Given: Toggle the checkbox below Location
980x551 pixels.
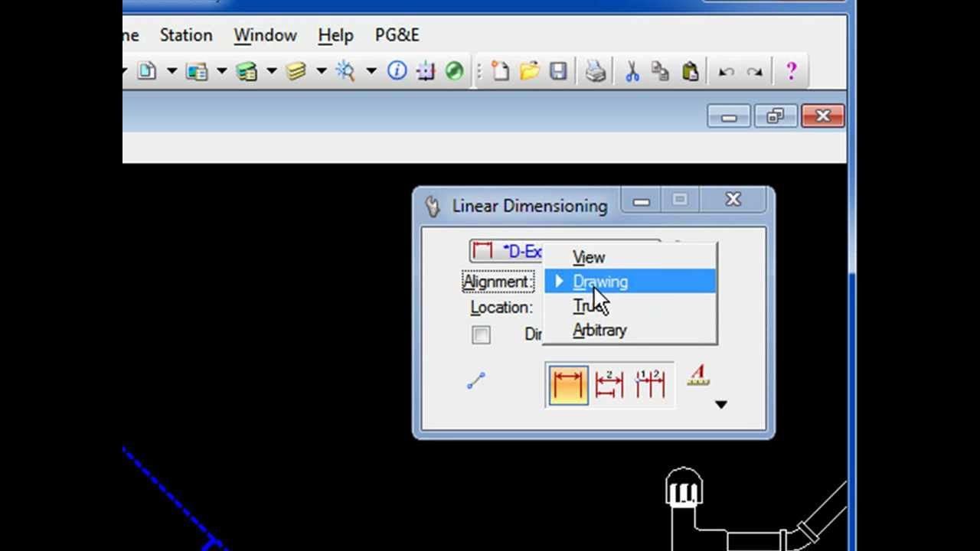Looking at the screenshot, I should (x=481, y=334).
